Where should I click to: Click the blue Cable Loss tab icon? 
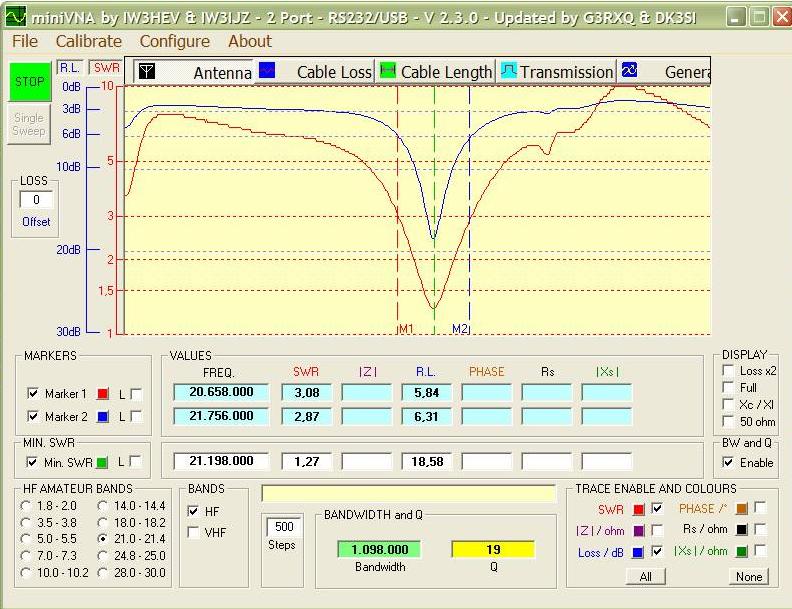click(267, 71)
